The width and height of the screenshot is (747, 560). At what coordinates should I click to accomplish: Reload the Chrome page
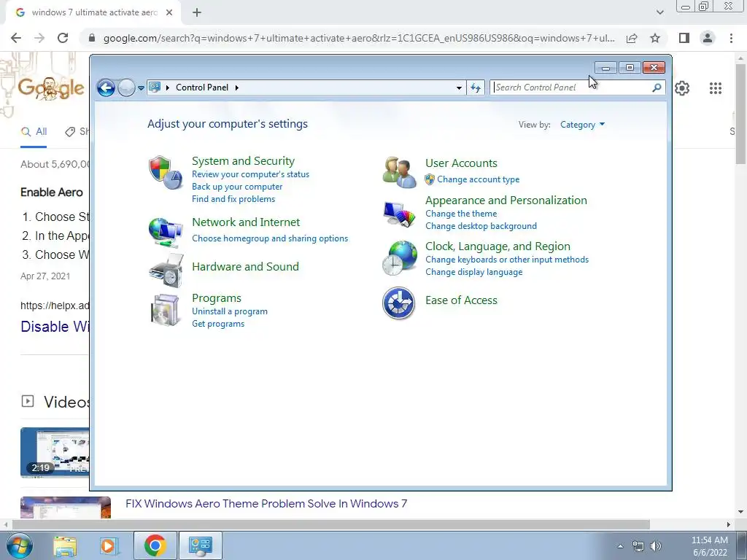pyautogui.click(x=63, y=38)
